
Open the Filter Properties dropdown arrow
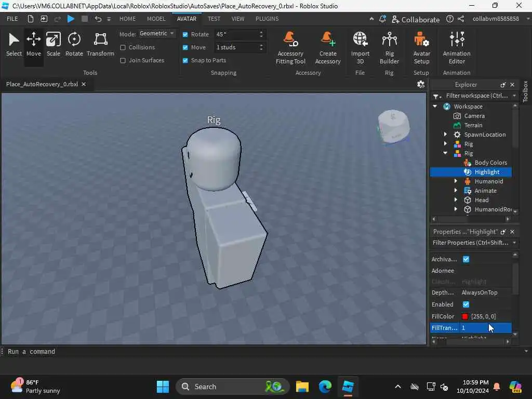click(514, 243)
